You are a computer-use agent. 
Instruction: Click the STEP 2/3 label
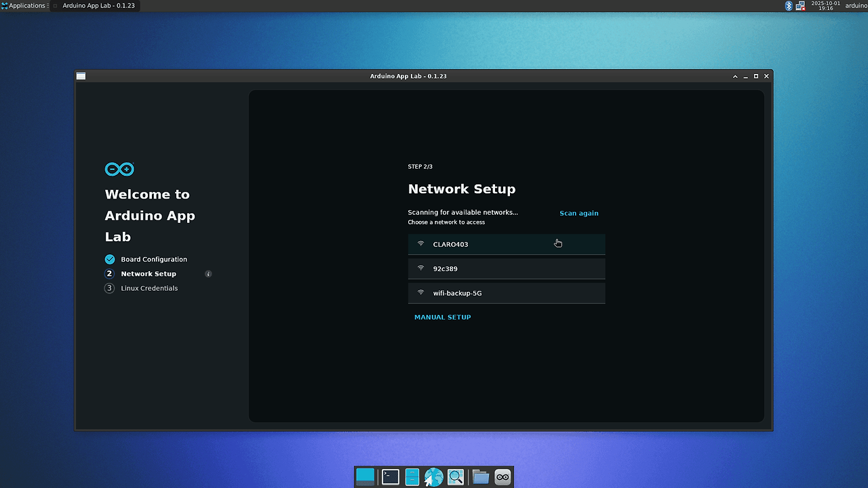click(x=420, y=167)
